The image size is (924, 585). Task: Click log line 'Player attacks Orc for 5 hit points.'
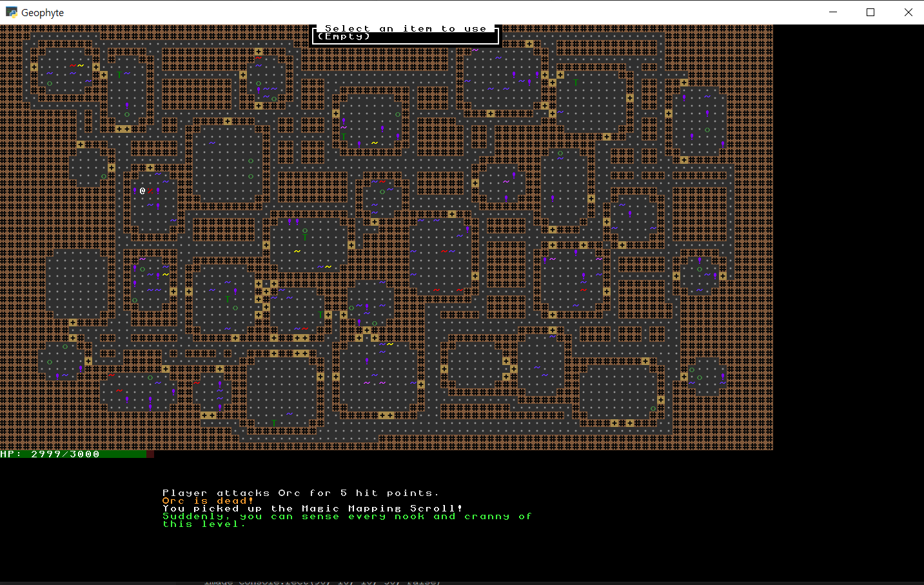[x=300, y=493]
